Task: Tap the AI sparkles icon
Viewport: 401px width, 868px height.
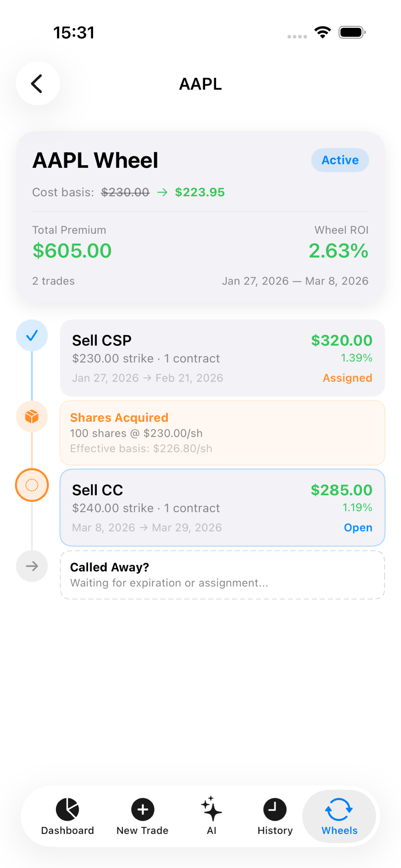Action: click(211, 809)
